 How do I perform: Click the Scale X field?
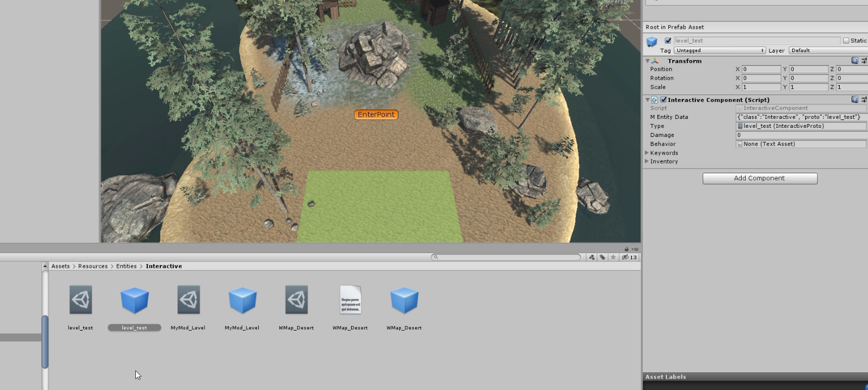pos(762,87)
